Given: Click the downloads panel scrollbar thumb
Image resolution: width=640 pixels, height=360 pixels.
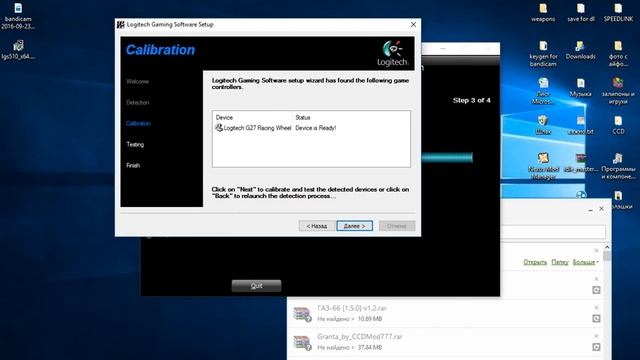Looking at the screenshot, I should (x=607, y=256).
